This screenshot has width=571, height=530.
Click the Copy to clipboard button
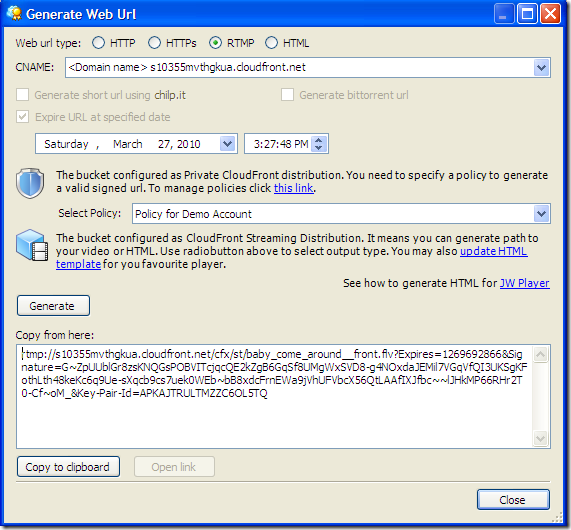[68, 467]
